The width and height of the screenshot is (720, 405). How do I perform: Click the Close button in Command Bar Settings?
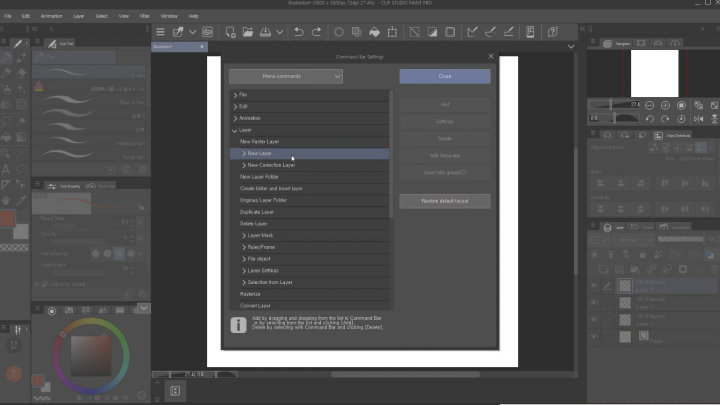pyautogui.click(x=445, y=76)
